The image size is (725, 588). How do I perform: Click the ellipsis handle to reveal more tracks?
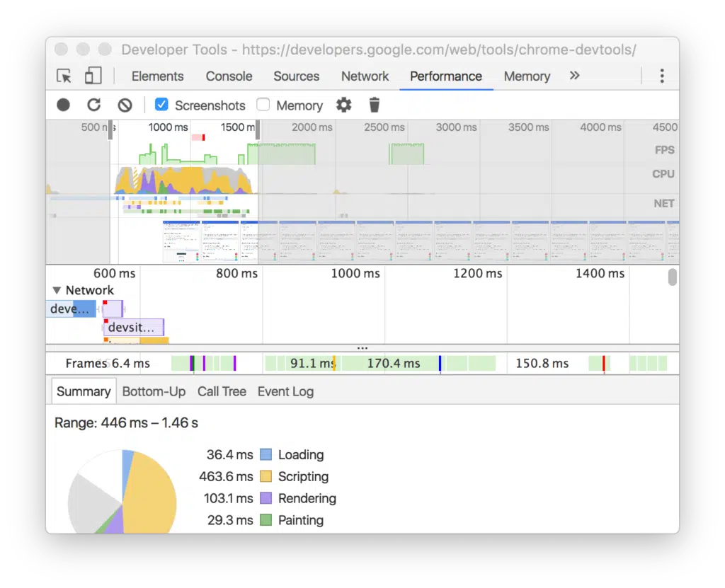pos(362,347)
